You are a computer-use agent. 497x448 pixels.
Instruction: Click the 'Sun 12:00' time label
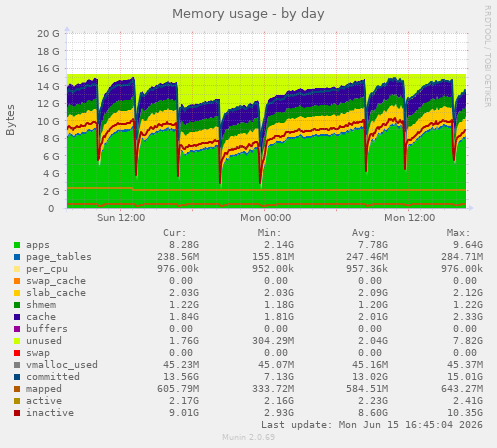(121, 218)
